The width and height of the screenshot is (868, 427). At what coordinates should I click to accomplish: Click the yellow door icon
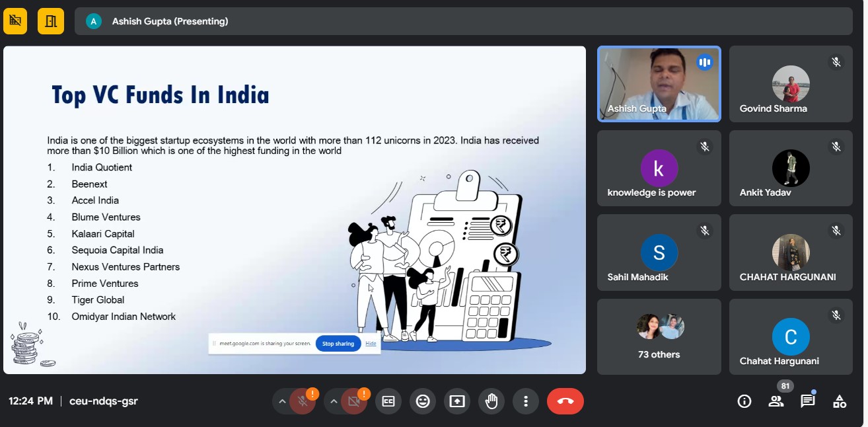51,21
